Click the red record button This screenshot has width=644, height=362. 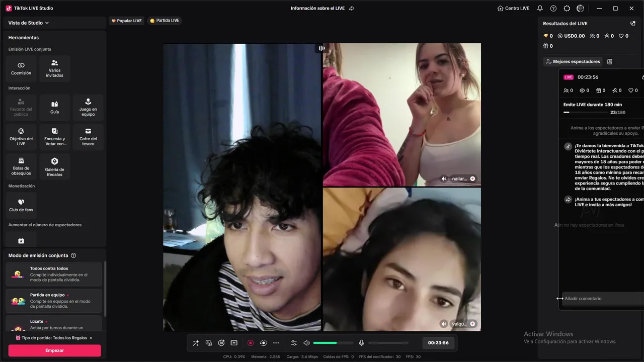251,343
